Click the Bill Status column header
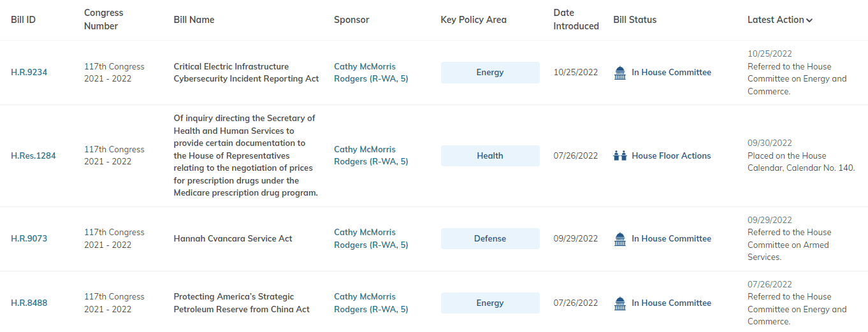The width and height of the screenshot is (868, 332). [x=635, y=20]
